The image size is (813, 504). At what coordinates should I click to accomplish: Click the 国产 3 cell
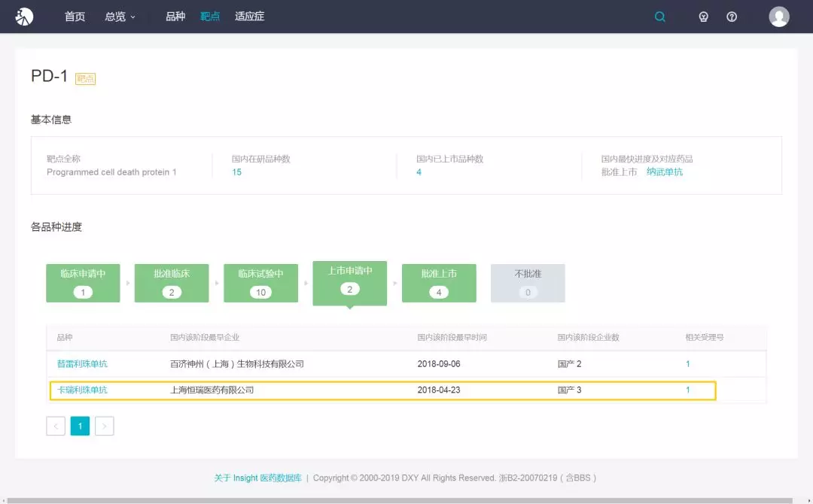[569, 390]
